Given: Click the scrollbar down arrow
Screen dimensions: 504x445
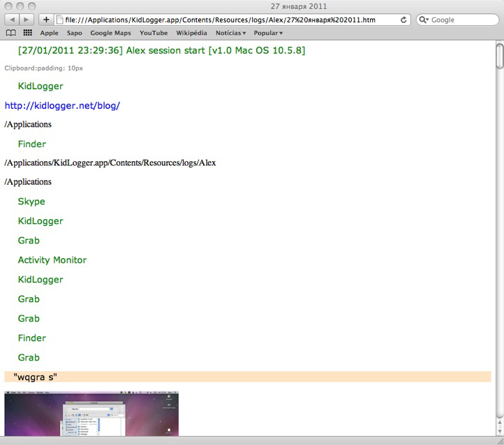Looking at the screenshot, I should point(500,431).
